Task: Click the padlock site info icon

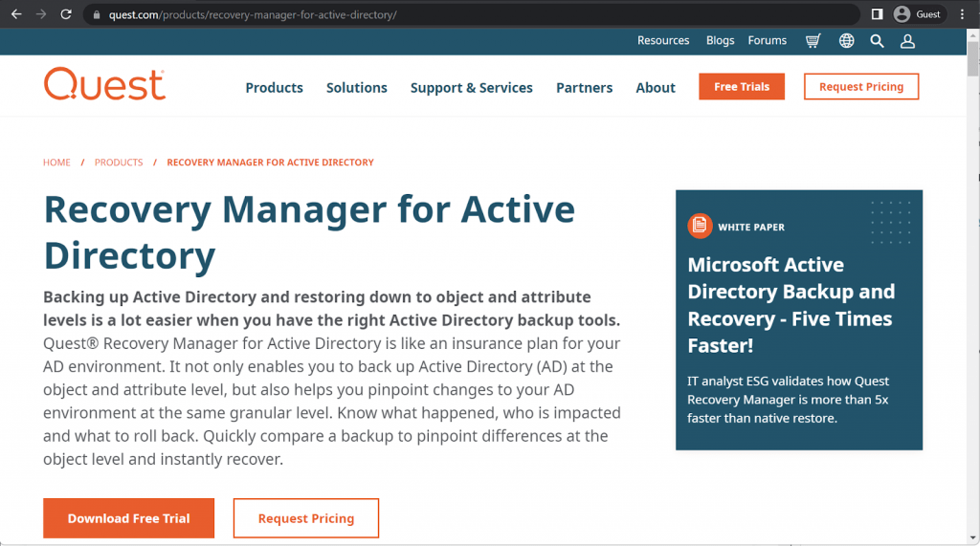Action: point(97,15)
